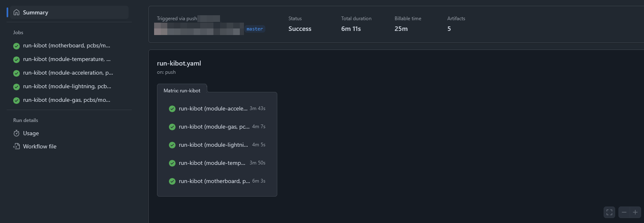Open the Usage run details page
The width and height of the screenshot is (644, 223).
pyautogui.click(x=31, y=133)
